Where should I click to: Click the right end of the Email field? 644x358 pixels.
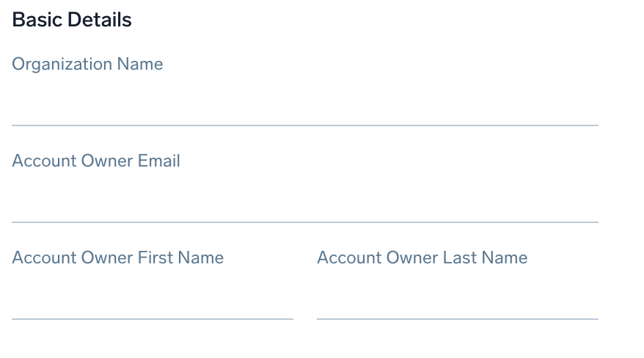[593, 204]
